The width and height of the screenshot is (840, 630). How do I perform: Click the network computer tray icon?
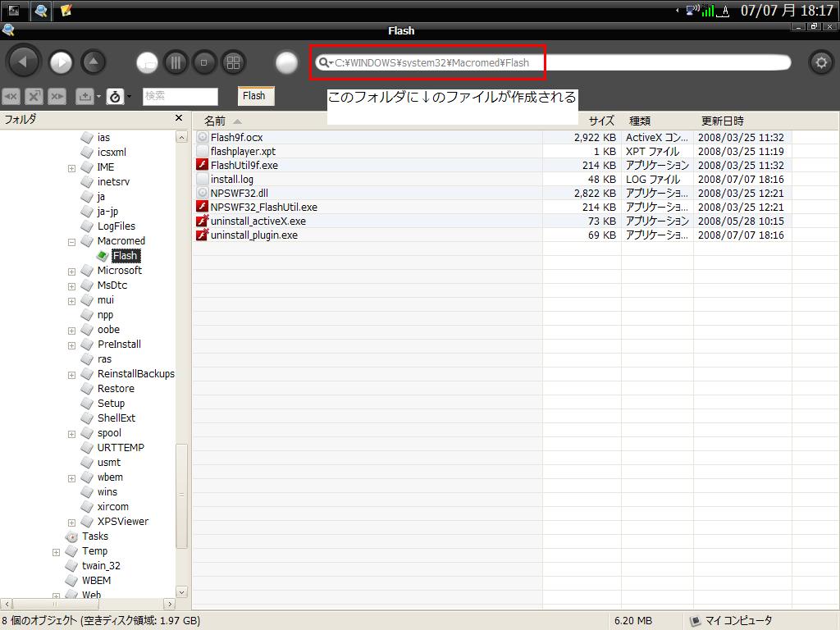692,10
